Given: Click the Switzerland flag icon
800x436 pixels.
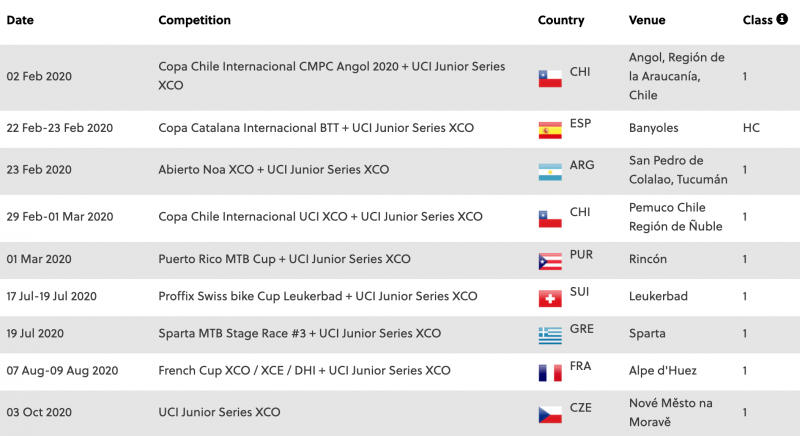Looking at the screenshot, I should click(550, 298).
